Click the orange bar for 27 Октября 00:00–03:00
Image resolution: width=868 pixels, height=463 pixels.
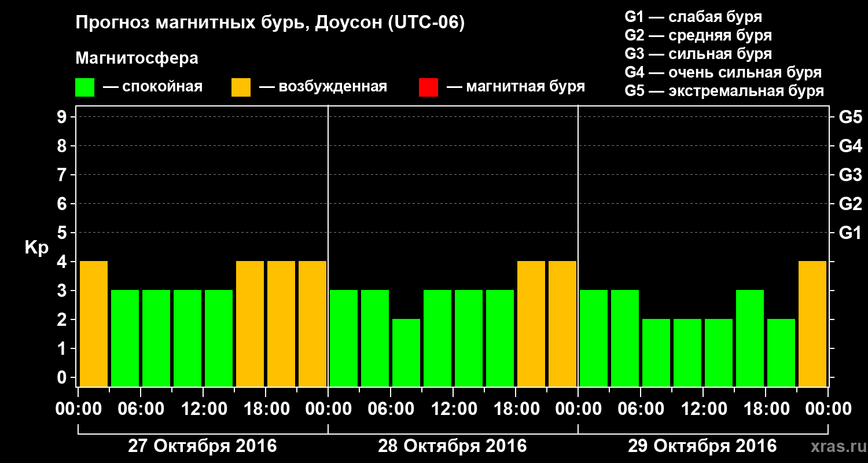pos(94,324)
